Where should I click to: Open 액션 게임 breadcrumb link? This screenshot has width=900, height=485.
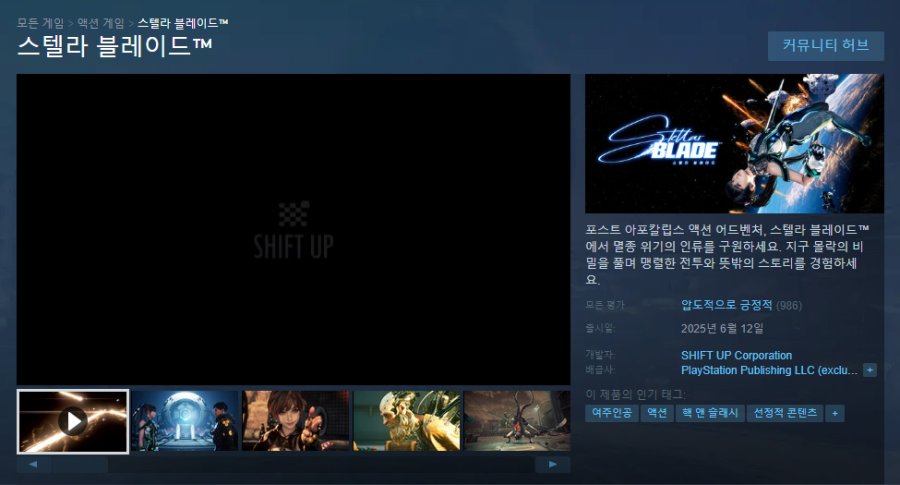click(x=100, y=23)
